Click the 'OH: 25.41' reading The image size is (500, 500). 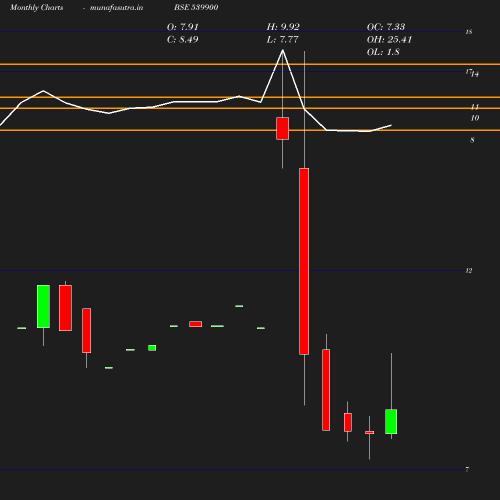click(x=389, y=39)
